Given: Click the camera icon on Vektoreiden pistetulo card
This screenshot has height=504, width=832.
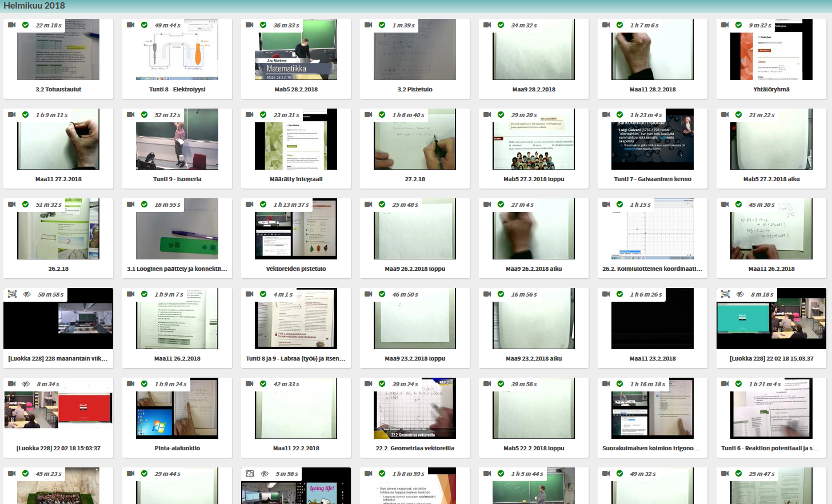Looking at the screenshot, I should [249, 205].
